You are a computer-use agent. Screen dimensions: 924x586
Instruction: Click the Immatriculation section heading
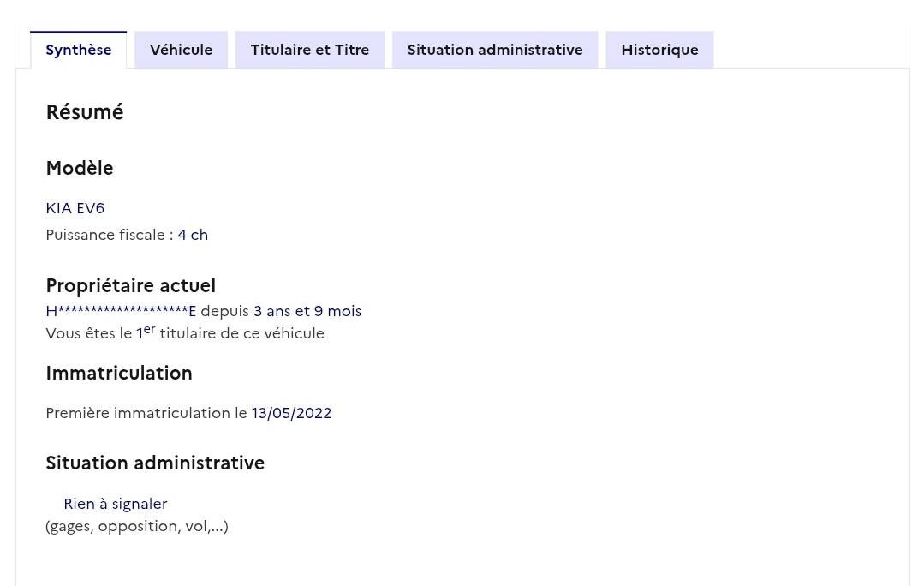click(x=119, y=373)
